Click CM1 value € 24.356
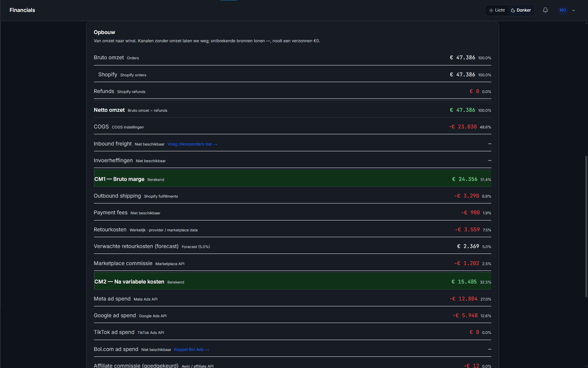Image resolution: width=588 pixels, height=368 pixels. [x=464, y=179]
